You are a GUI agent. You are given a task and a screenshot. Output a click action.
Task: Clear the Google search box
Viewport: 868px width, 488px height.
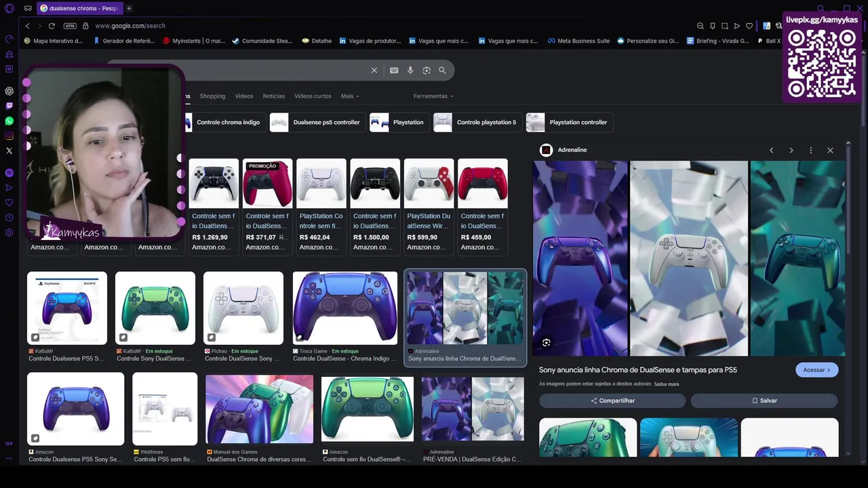[x=374, y=70]
